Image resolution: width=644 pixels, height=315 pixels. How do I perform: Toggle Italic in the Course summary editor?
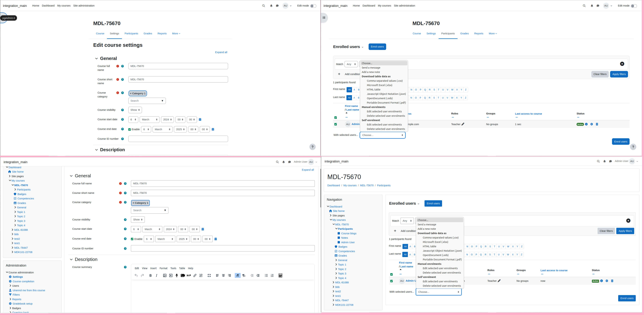point(157,275)
